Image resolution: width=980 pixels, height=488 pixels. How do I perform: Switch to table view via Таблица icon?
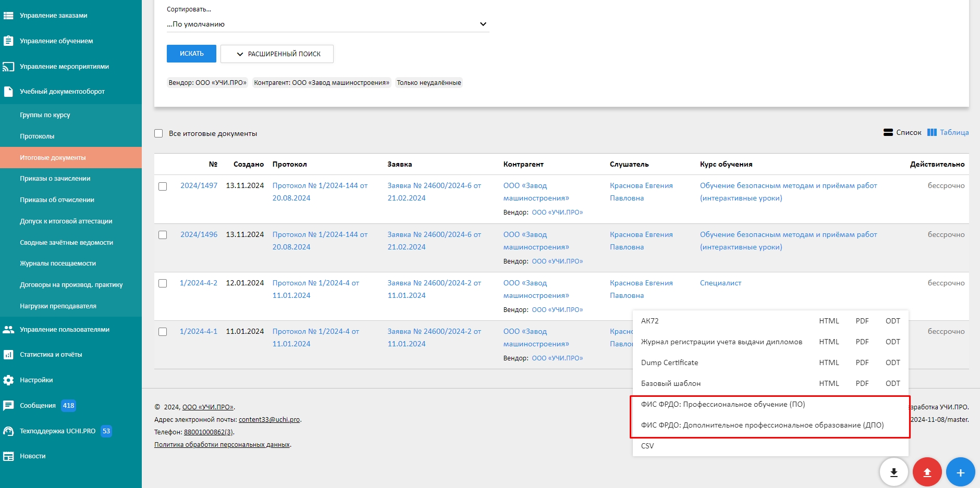click(932, 132)
